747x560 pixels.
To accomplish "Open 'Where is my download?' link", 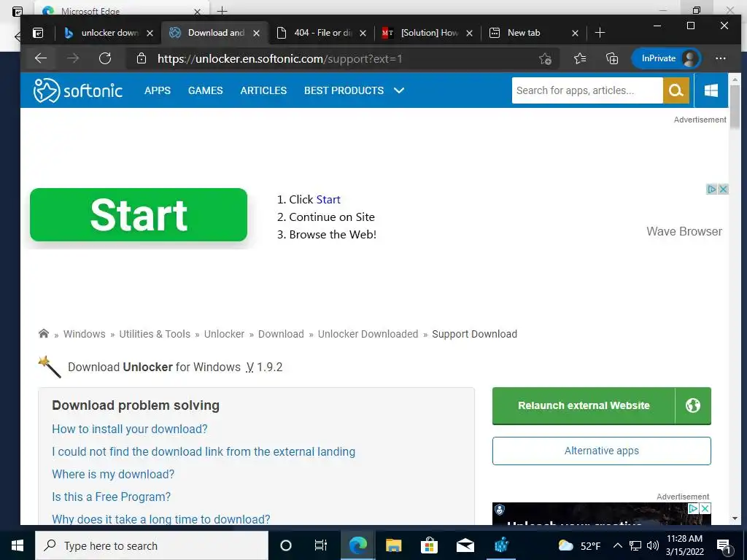I will pos(113,474).
